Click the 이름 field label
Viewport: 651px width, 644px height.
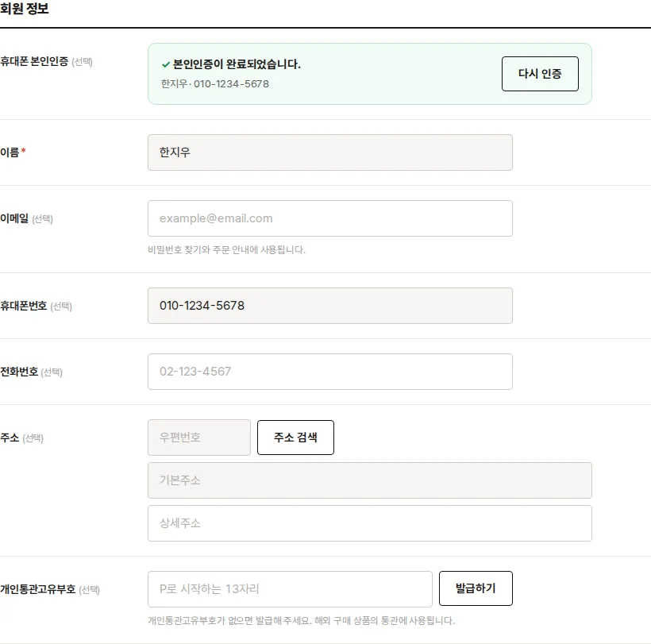click(x=10, y=152)
